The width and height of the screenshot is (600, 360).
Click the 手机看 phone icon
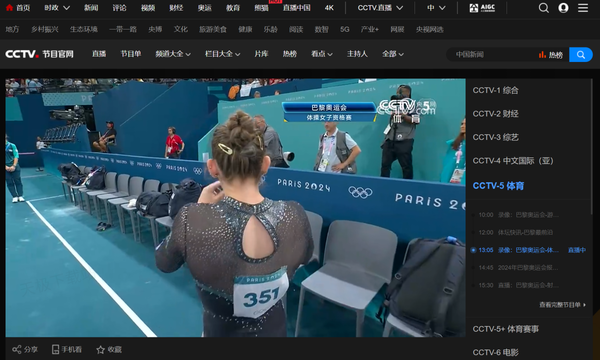(55, 349)
